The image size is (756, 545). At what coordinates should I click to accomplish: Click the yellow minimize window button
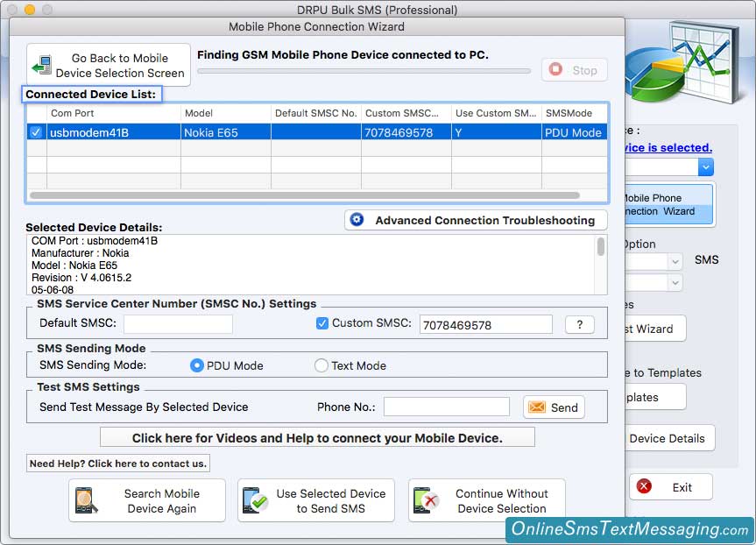(x=30, y=9)
